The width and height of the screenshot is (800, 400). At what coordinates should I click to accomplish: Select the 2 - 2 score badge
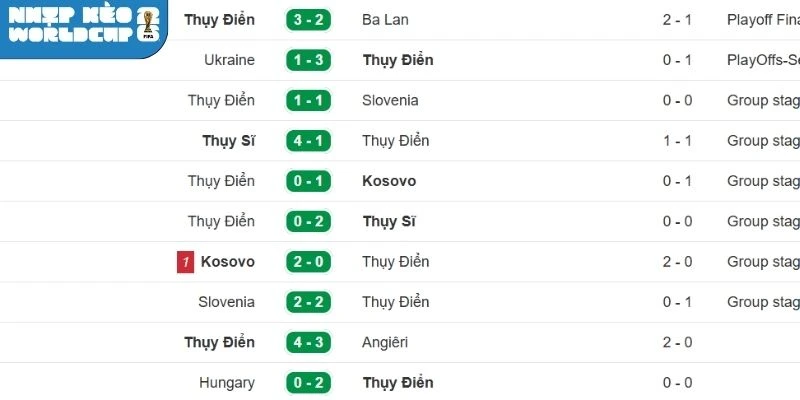pos(309,302)
